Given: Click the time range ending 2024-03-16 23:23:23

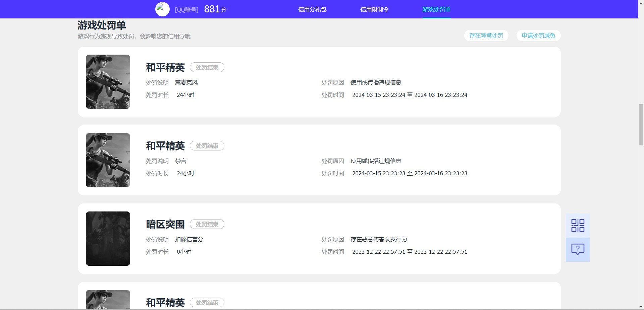Looking at the screenshot, I should (x=410, y=173).
